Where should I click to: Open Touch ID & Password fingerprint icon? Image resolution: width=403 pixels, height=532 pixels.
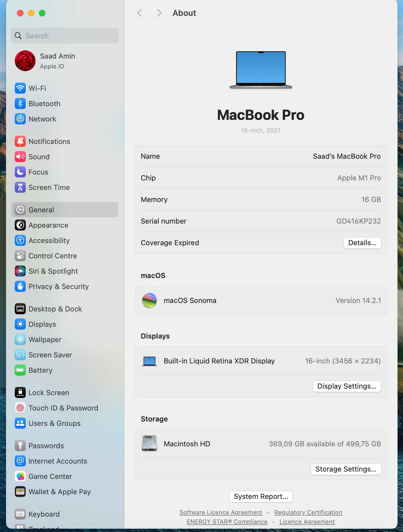point(20,408)
